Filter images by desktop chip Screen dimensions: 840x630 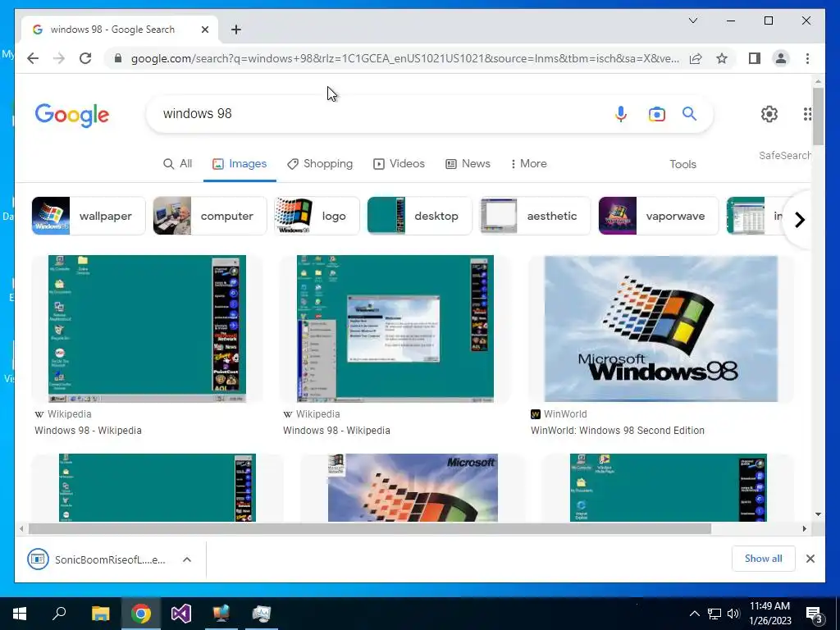click(419, 216)
